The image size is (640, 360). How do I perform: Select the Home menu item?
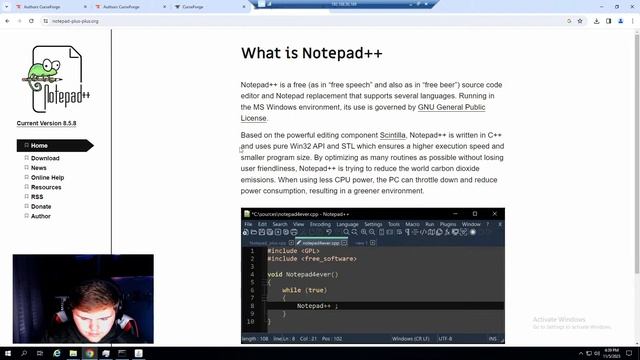point(55,145)
